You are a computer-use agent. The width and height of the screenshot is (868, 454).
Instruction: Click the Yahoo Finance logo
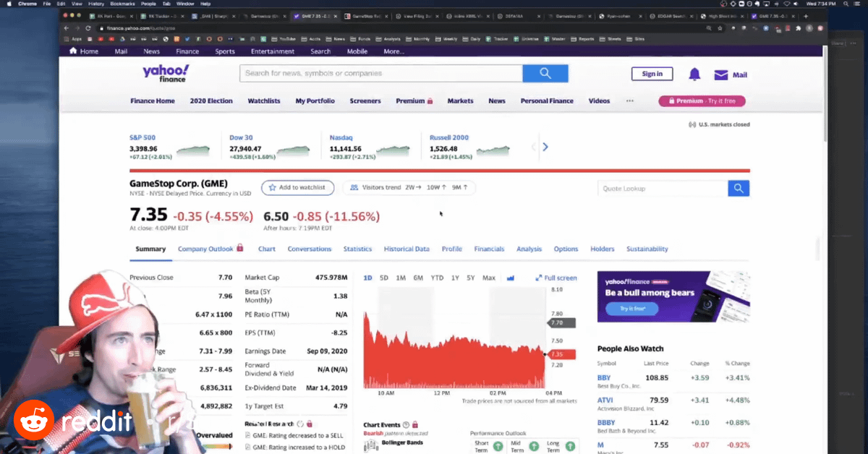coord(166,73)
